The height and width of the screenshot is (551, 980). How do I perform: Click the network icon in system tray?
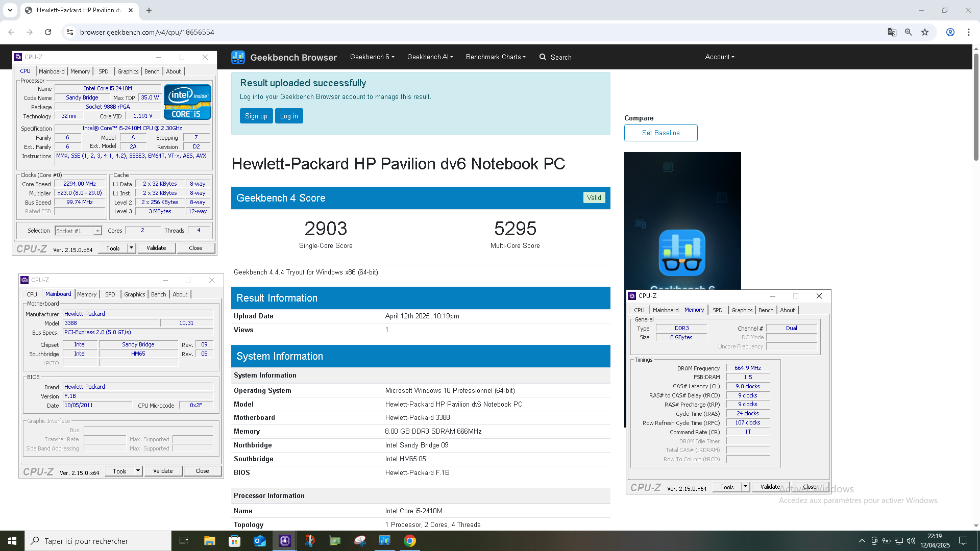899,541
